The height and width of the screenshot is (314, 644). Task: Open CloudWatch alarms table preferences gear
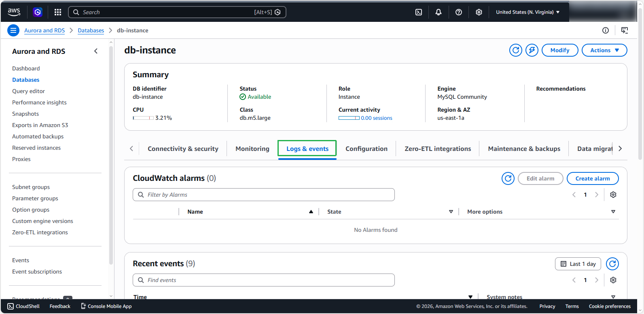tap(613, 195)
